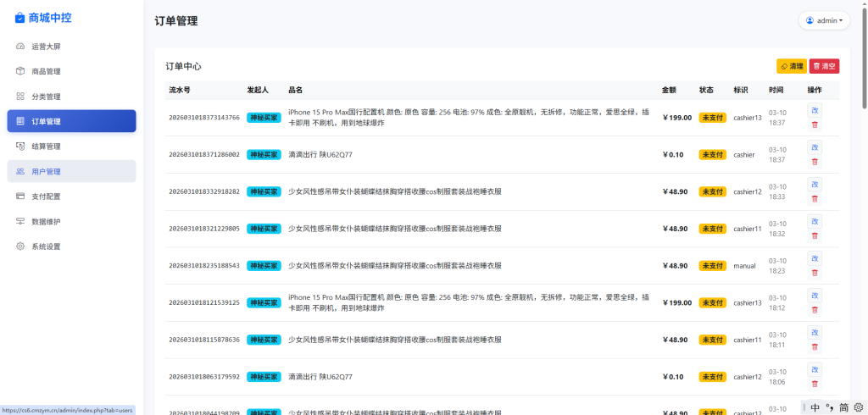Edit order 2026031018373143766 via 改 button
Screen dimensions: 868x415
(815, 110)
